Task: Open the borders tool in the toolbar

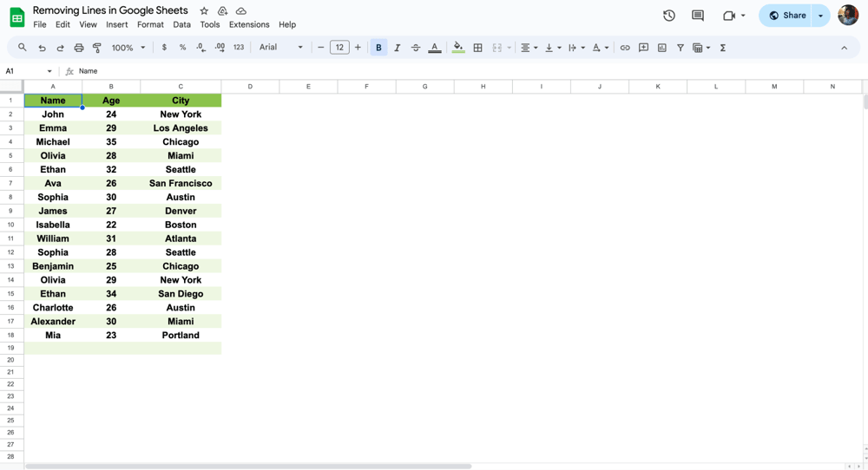Action: (x=477, y=48)
